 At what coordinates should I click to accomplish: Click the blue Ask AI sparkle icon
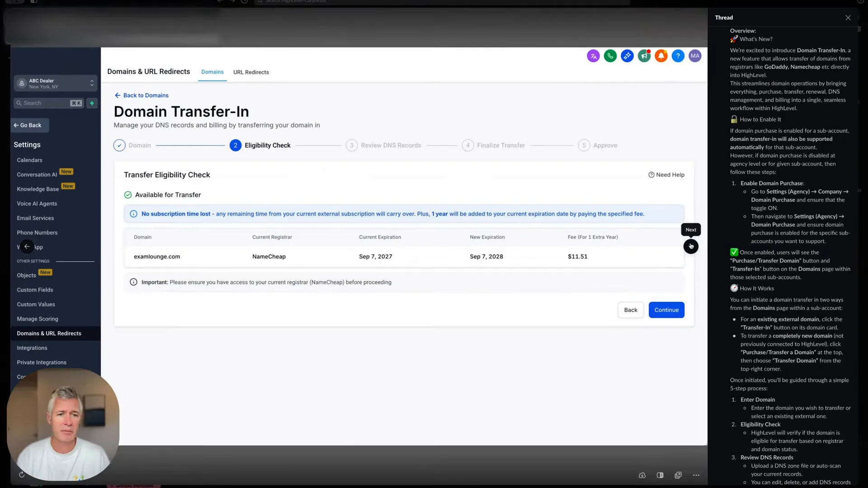(627, 56)
